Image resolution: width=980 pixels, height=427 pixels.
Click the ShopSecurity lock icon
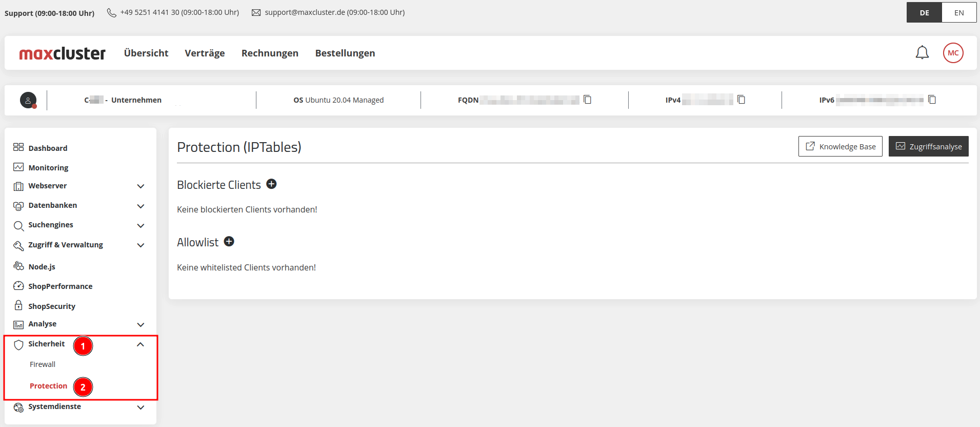(x=18, y=305)
